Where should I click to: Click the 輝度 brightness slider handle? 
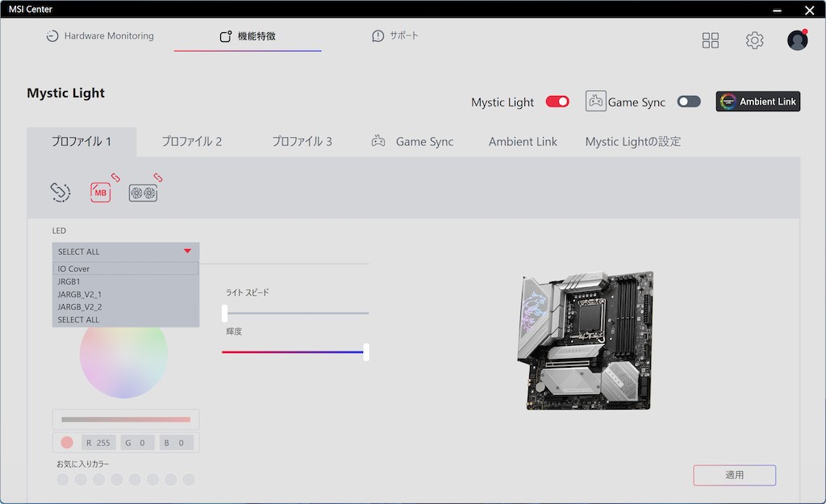(x=366, y=352)
